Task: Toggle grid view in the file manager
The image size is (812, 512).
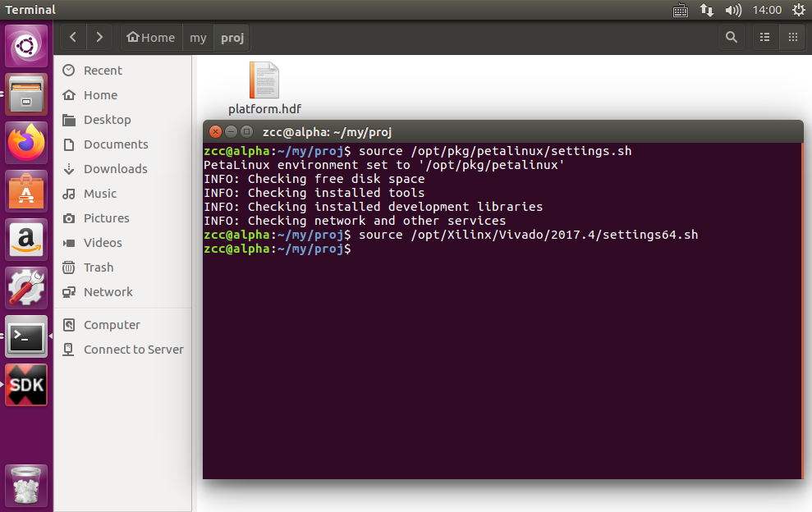Action: pos(792,37)
